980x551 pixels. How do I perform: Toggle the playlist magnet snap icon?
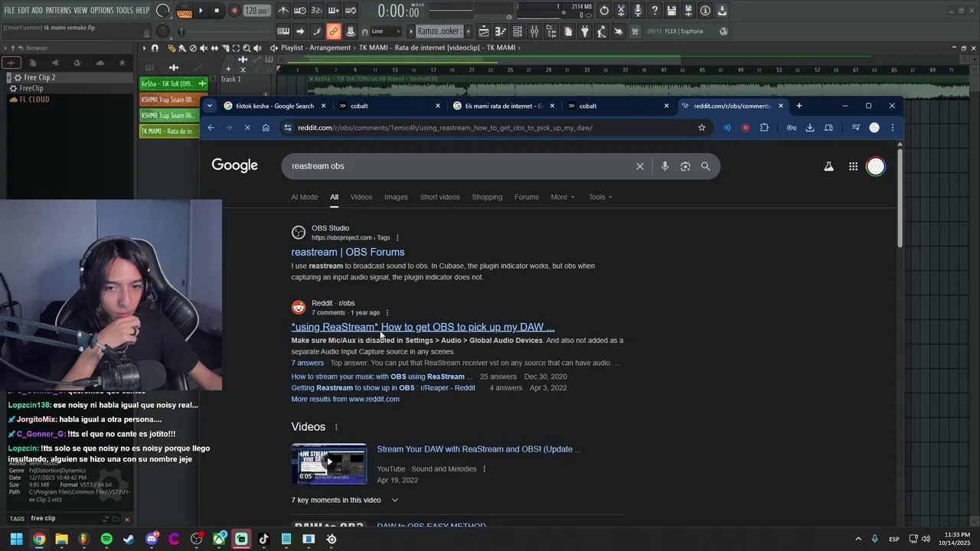(x=155, y=47)
